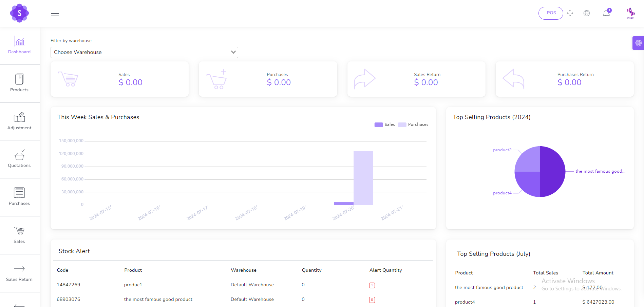Click the hamburger menu icon

pos(55,14)
